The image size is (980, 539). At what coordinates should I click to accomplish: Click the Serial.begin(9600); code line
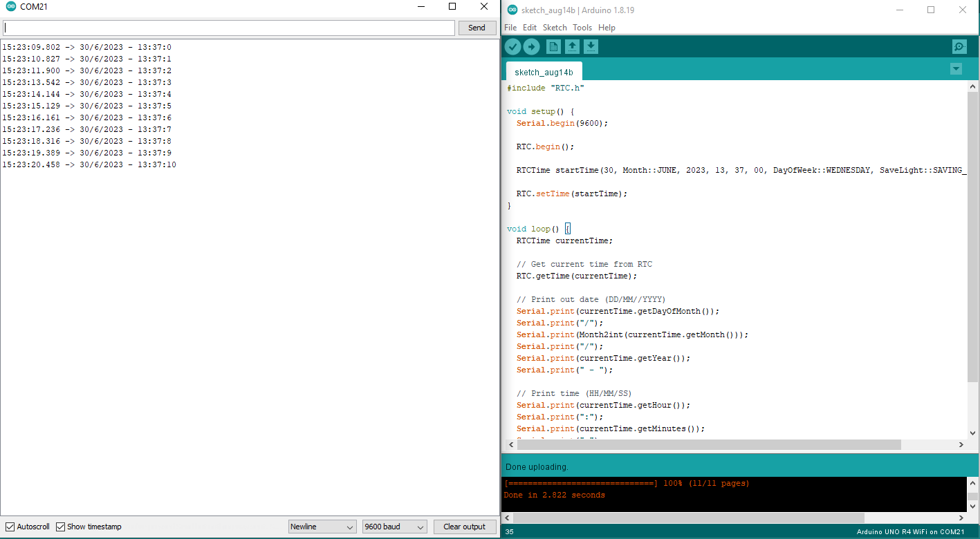pos(562,123)
